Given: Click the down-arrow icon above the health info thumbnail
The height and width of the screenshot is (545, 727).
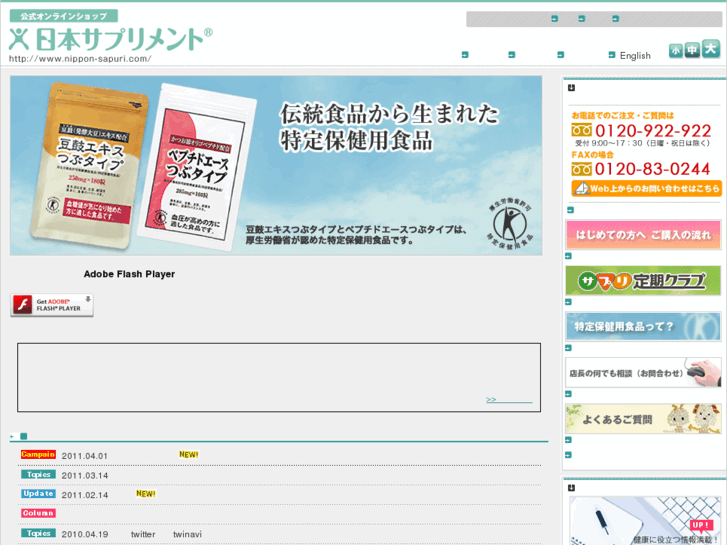Looking at the screenshot, I should click(x=571, y=487).
